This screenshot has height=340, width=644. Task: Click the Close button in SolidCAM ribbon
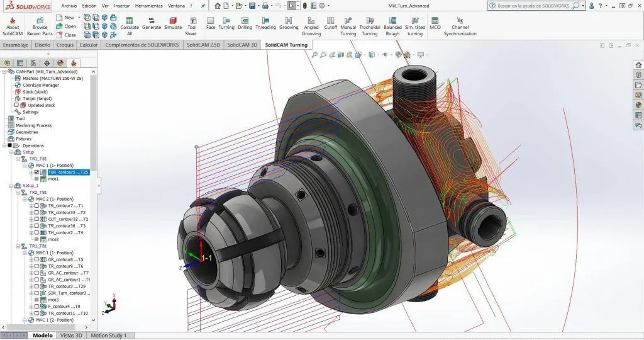click(66, 35)
